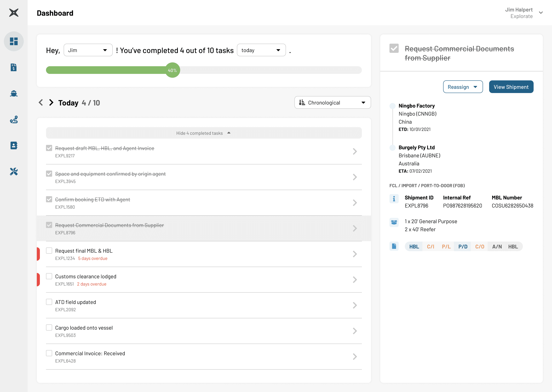552x392 pixels.
Task: Open the Jim user dropdown
Action: [x=88, y=50]
